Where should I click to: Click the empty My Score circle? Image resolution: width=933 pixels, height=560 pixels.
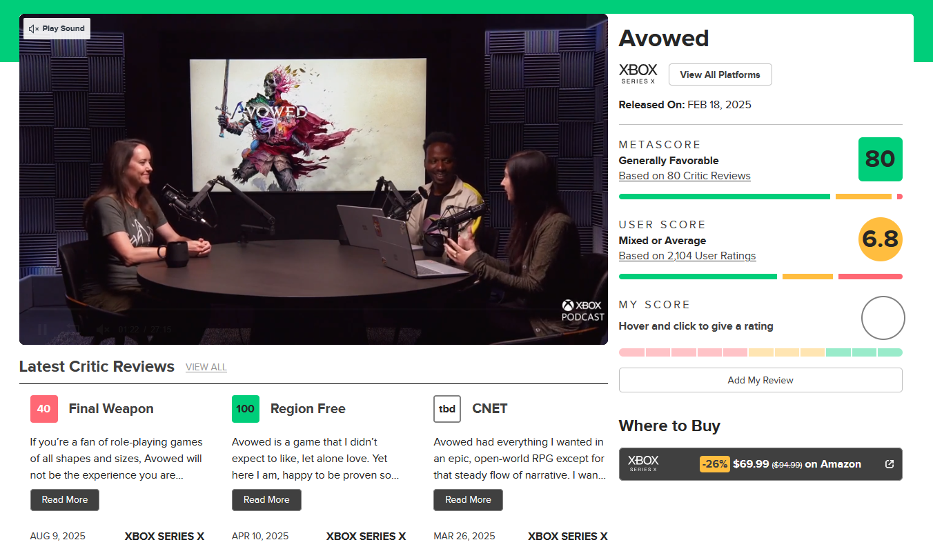883,318
